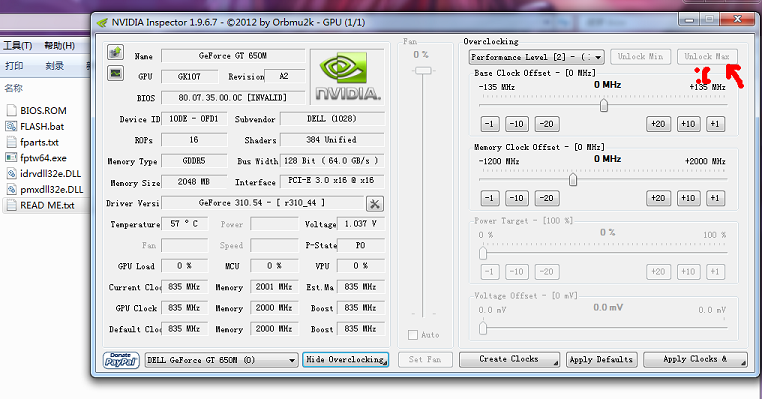Click the Apply Defaults button

(x=601, y=360)
